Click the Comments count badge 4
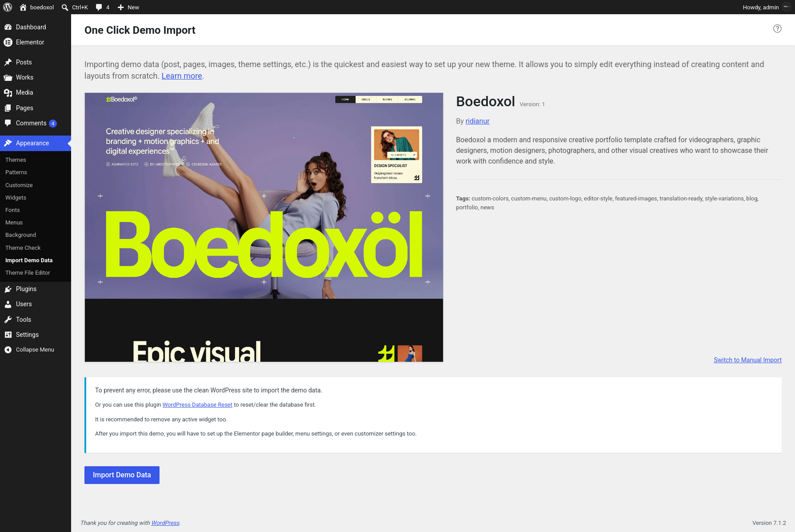 (53, 124)
